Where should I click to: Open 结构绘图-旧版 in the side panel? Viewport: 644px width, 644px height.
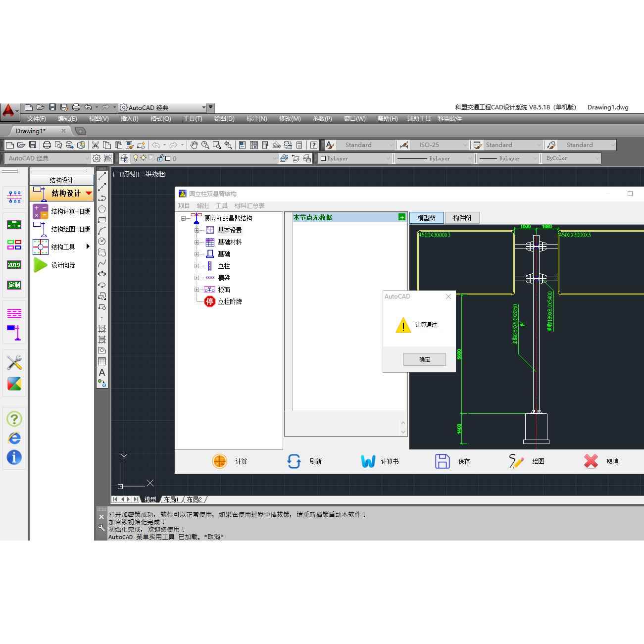[61, 229]
